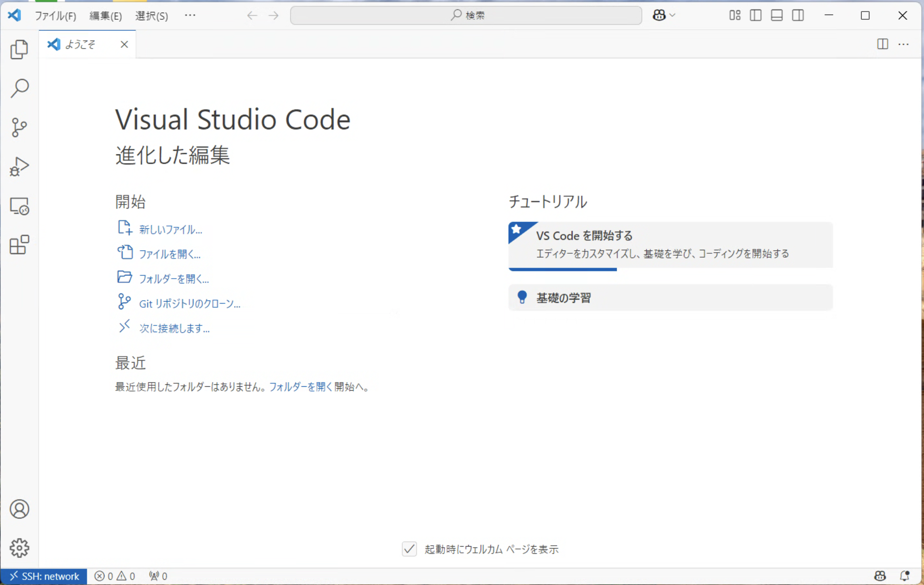This screenshot has width=924, height=585.
Task: Open the Copilot dropdown chevron
Action: tap(672, 15)
